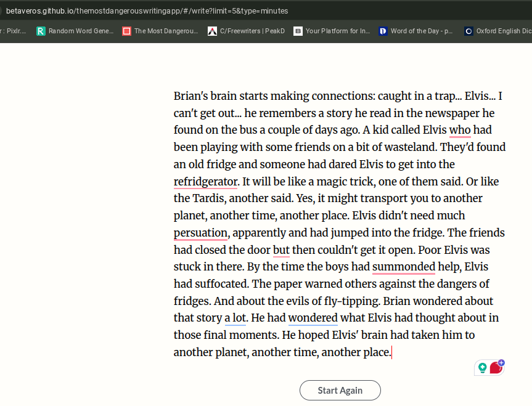The image size is (532, 406).
Task: Open the Random Word Generator bookmark
Action: 75,30
